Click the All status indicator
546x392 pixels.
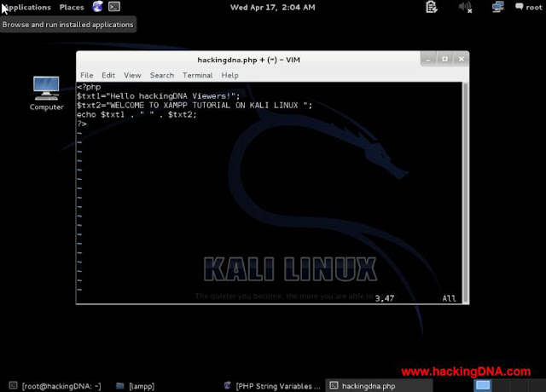[x=450, y=298]
